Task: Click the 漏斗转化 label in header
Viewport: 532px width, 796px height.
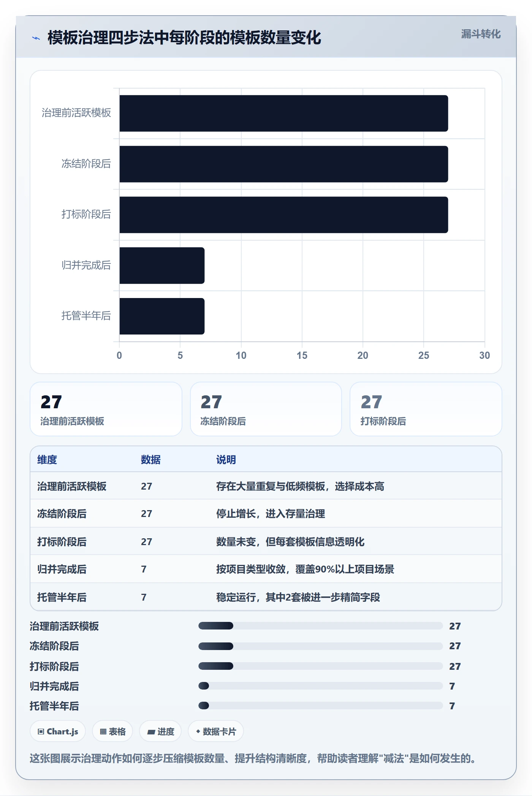Action: (481, 34)
